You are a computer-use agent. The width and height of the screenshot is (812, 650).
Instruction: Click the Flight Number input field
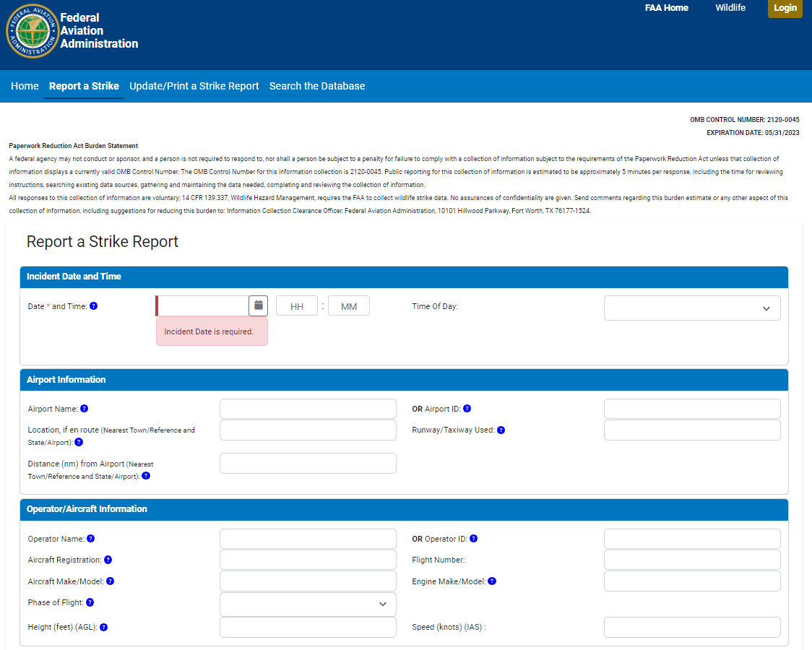691,560
